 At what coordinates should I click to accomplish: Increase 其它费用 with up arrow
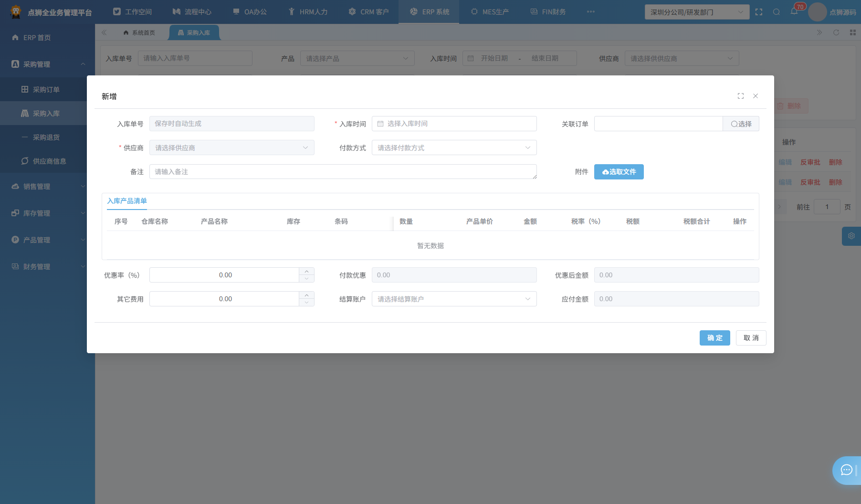point(306,295)
